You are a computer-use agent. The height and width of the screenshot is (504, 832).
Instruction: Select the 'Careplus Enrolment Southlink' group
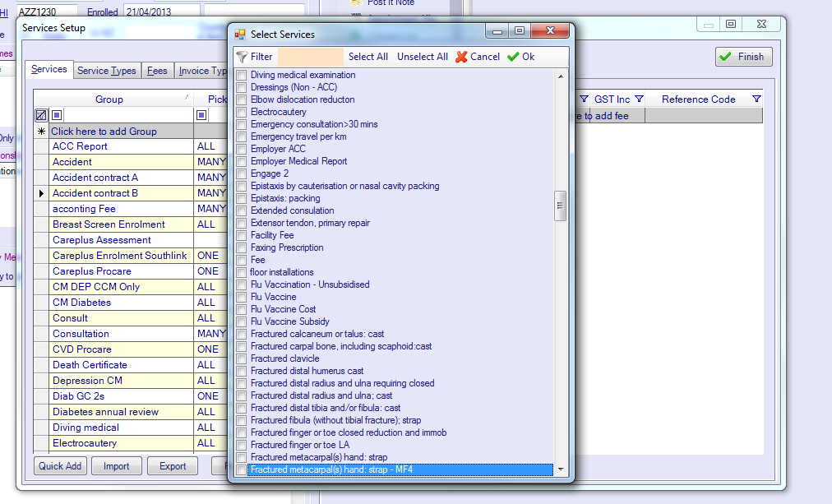(122, 256)
